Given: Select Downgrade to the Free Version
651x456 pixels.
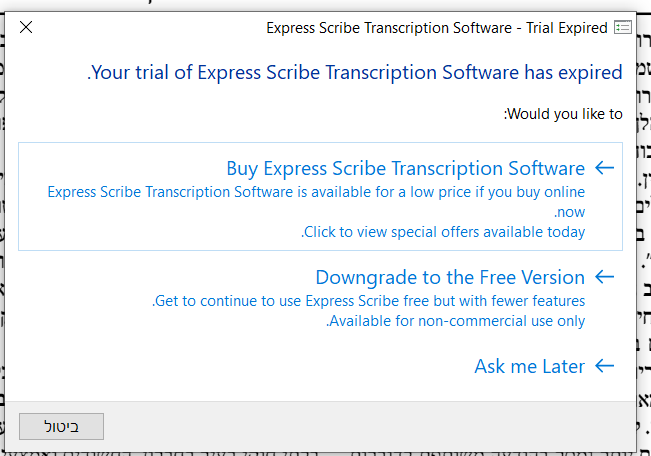Looking at the screenshot, I should pyautogui.click(x=450, y=277).
